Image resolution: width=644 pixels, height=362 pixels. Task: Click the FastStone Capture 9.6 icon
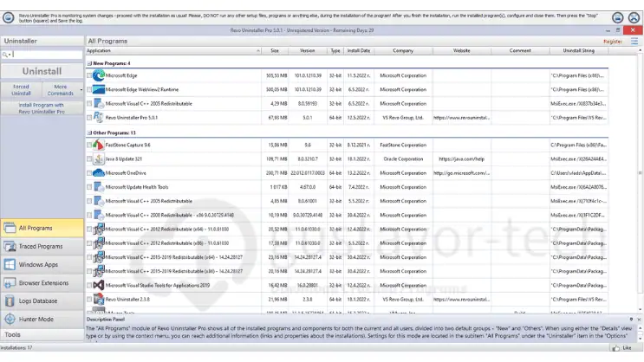[99, 145]
